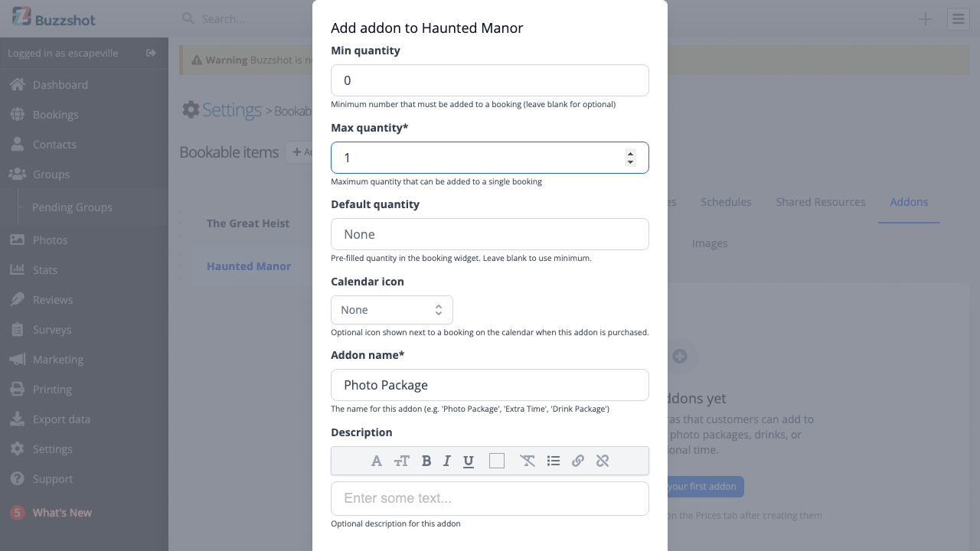The image size is (980, 551).
Task: Click the Default quantity input field
Action: coord(490,234)
